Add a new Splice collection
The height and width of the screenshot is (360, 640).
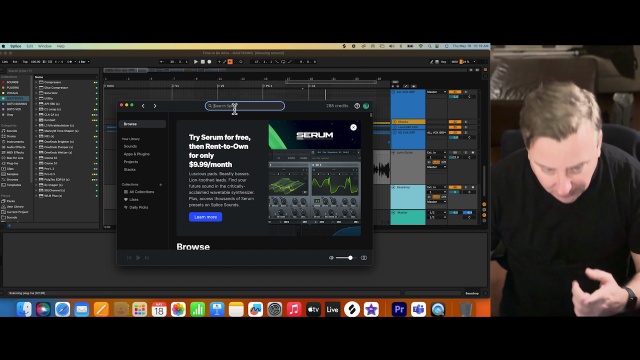[161, 184]
